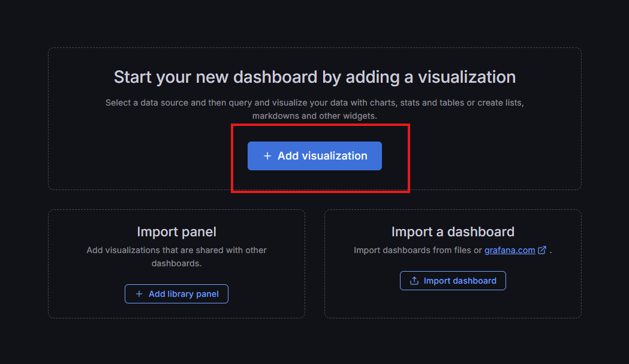This screenshot has width=629, height=364.
Task: Click the 'Add visualizations that are shared' text
Action: click(x=176, y=250)
